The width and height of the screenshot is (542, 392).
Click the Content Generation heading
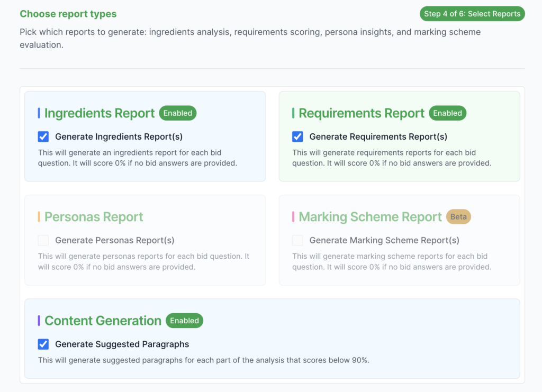[103, 321]
